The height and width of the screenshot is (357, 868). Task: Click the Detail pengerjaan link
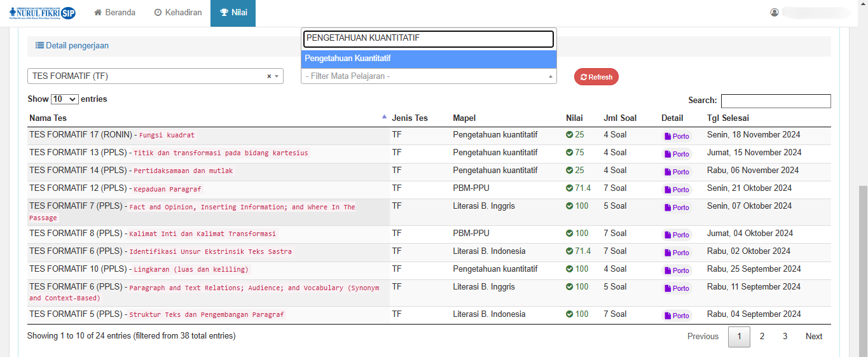point(72,46)
